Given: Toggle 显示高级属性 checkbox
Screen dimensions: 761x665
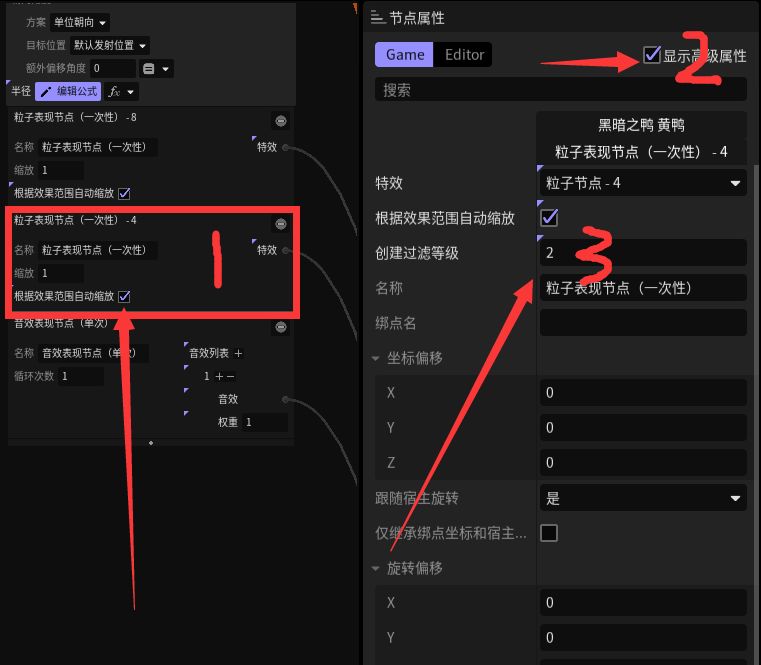Looking at the screenshot, I should coord(652,55).
